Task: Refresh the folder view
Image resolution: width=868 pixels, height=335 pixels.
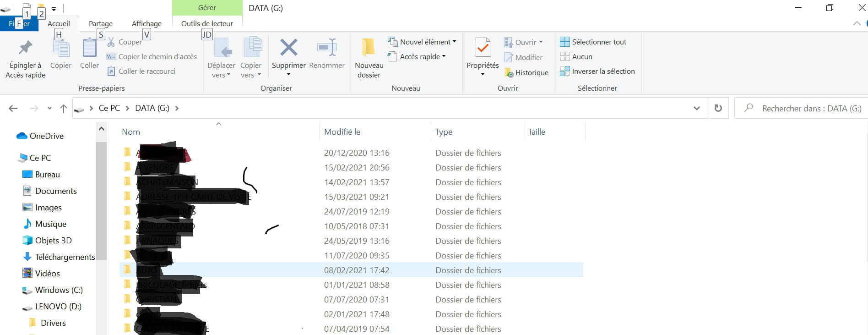Action: coord(718,108)
